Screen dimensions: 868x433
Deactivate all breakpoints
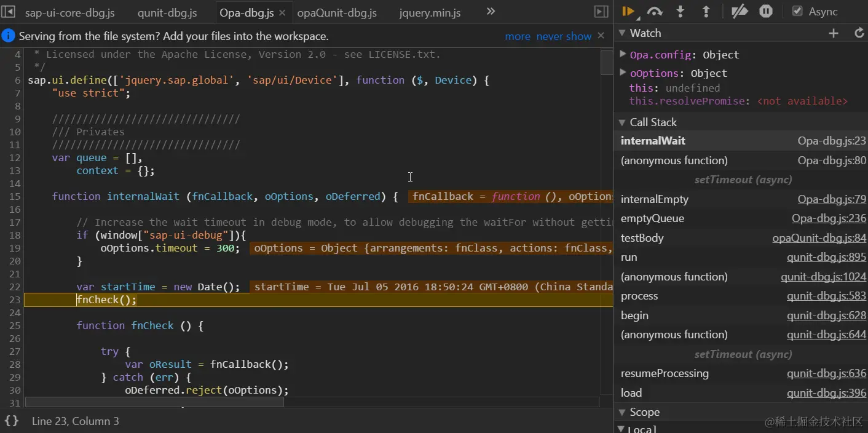click(740, 11)
